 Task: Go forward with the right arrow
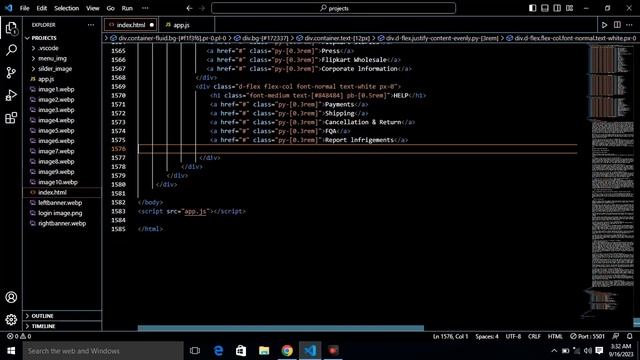[x=202, y=8]
